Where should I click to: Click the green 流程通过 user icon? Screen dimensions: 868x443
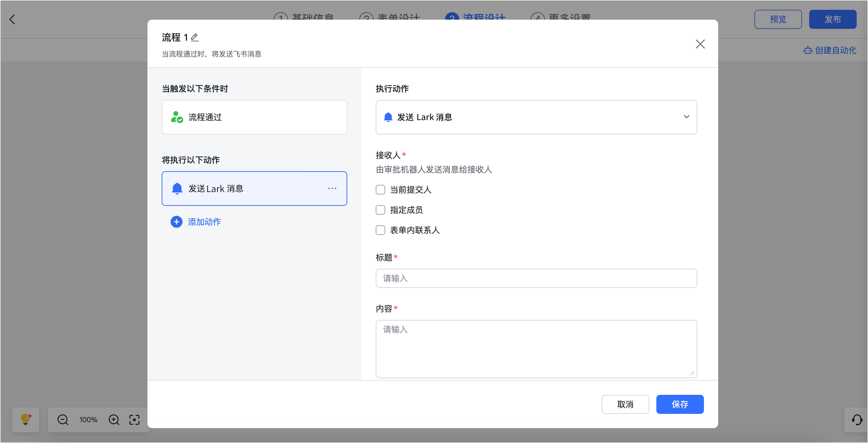point(177,117)
